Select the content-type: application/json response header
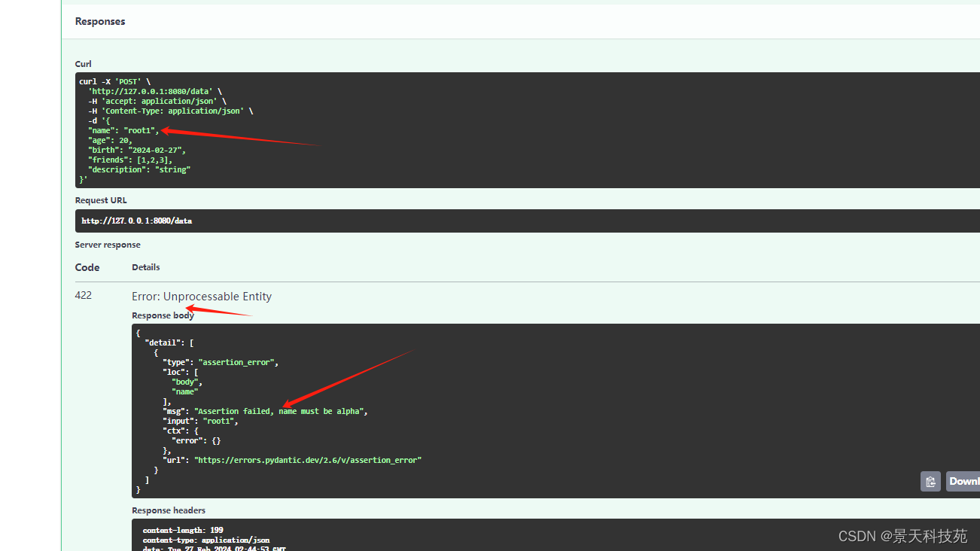This screenshot has height=551, width=980. pyautogui.click(x=206, y=540)
